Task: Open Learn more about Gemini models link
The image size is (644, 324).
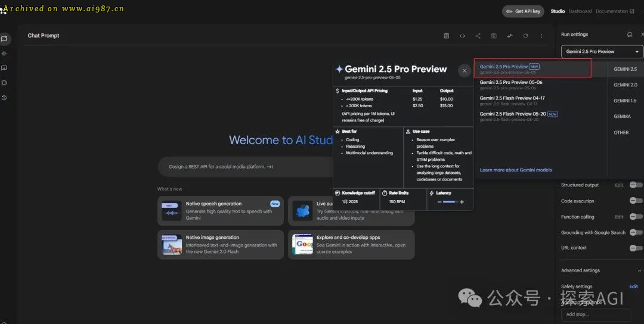Action: 515,170
